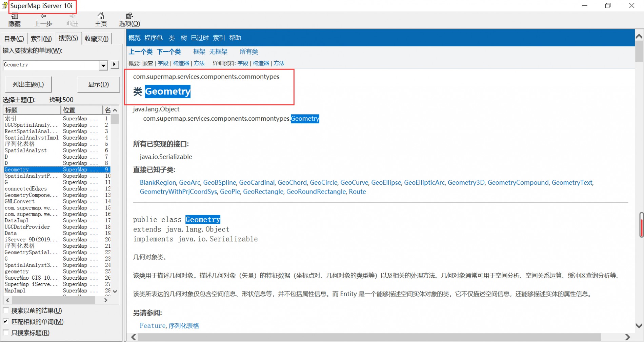Open the search word dropdown arrow
The width and height of the screenshot is (644, 342).
coord(104,65)
